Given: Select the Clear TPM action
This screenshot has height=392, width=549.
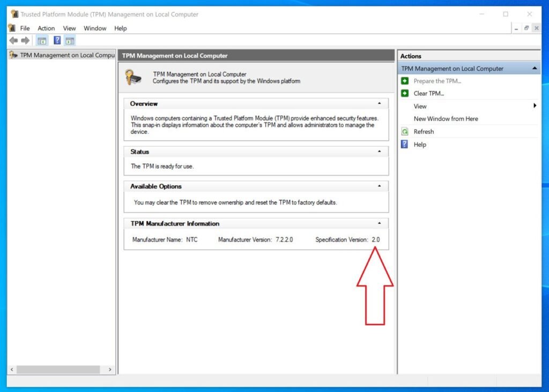Looking at the screenshot, I should coord(429,93).
